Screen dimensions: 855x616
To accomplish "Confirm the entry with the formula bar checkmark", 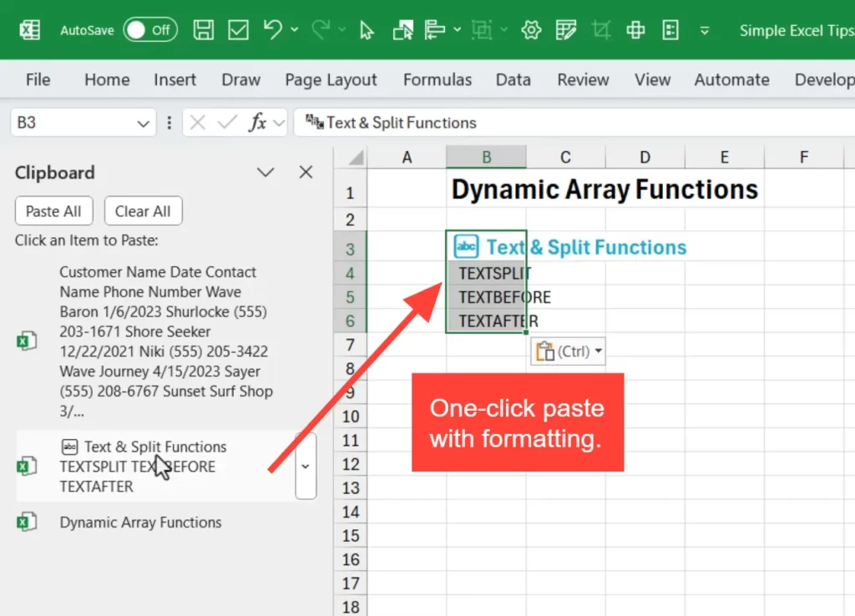I will click(x=227, y=123).
